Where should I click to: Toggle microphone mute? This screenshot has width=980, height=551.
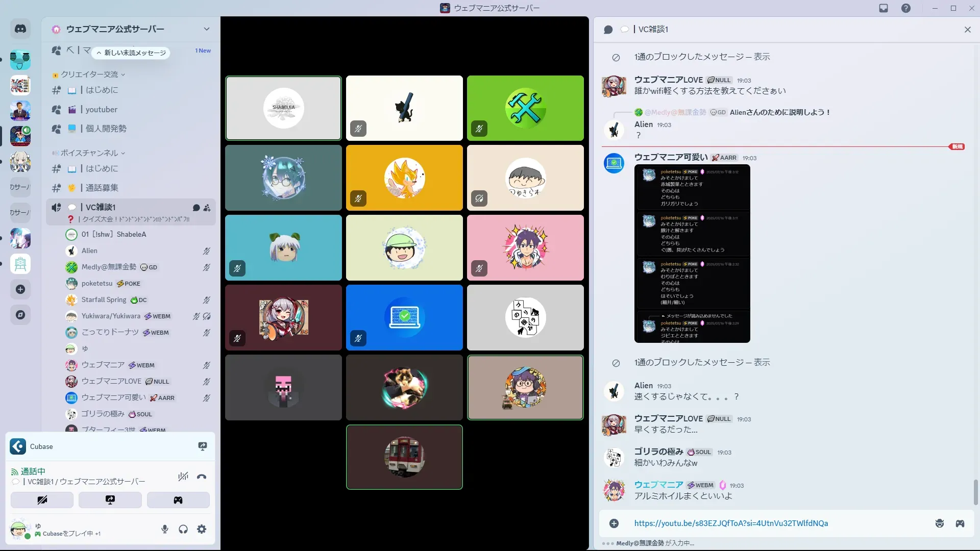[165, 529]
